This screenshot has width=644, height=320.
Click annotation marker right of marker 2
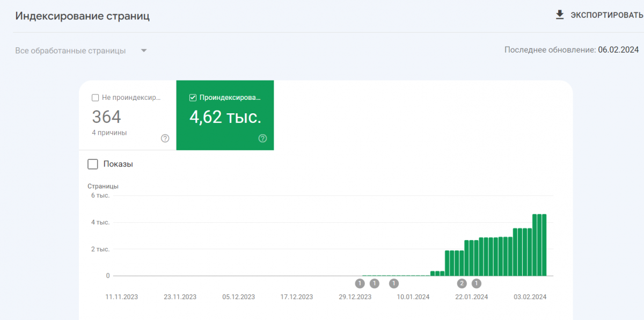point(477,283)
